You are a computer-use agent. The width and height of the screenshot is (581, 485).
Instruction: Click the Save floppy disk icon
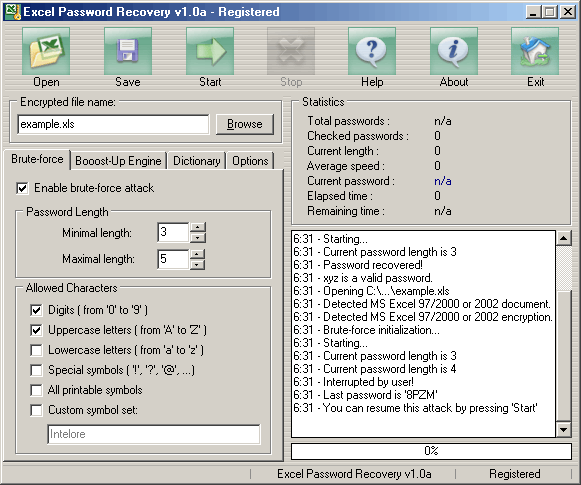point(128,52)
